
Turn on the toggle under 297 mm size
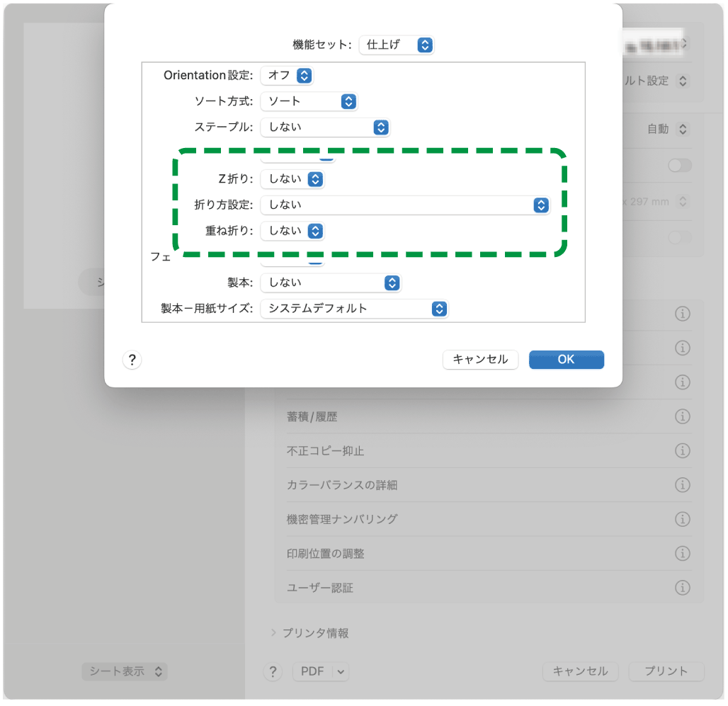click(679, 238)
